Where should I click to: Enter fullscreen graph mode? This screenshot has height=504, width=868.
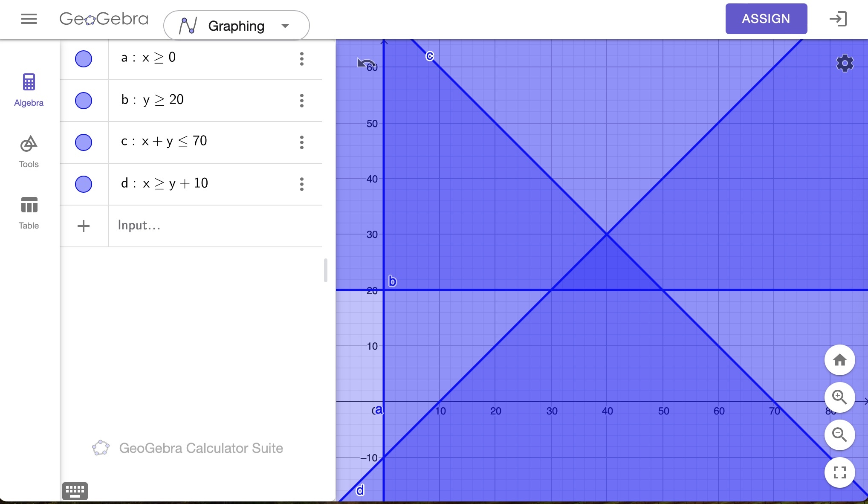tap(839, 472)
